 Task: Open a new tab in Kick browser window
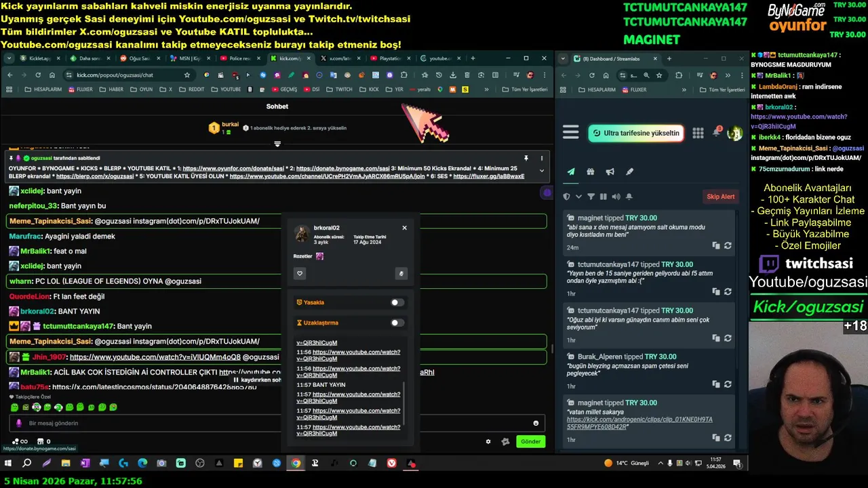click(473, 58)
